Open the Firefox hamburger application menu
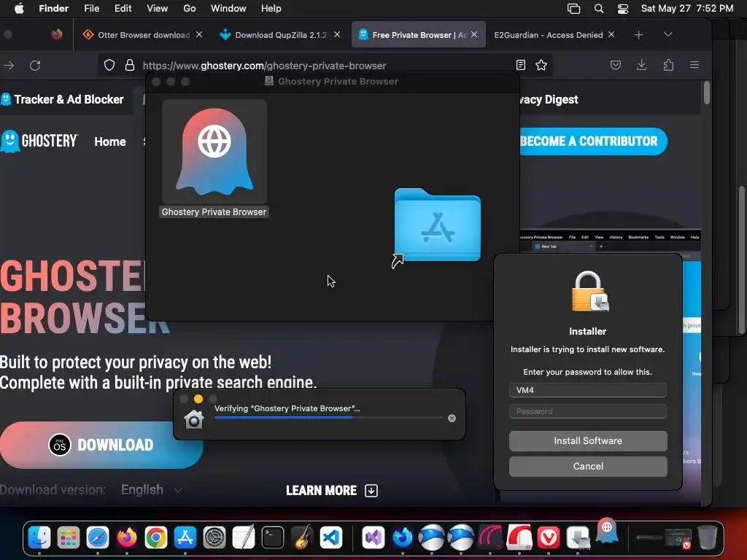The height and width of the screenshot is (560, 747). click(694, 65)
